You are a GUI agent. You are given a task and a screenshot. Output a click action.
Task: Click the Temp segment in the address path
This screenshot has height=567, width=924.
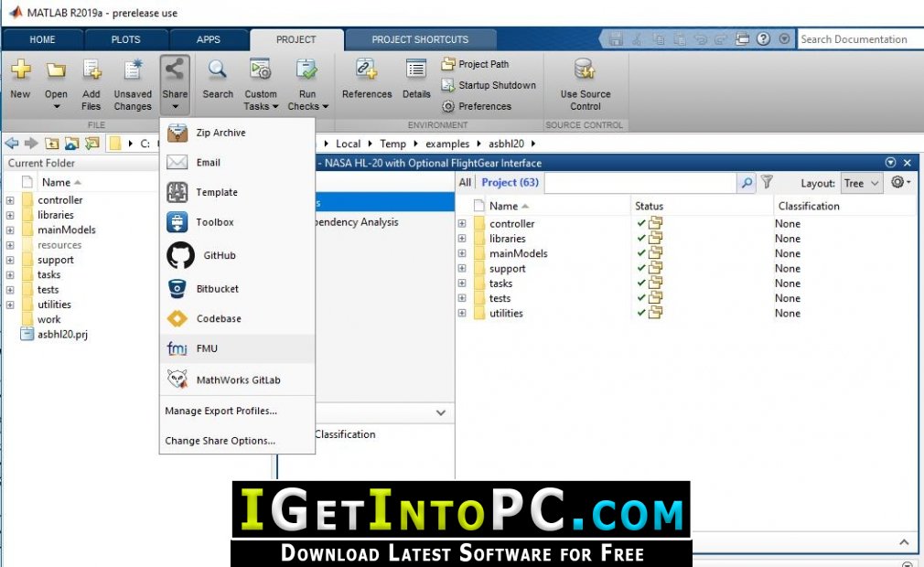click(x=392, y=144)
